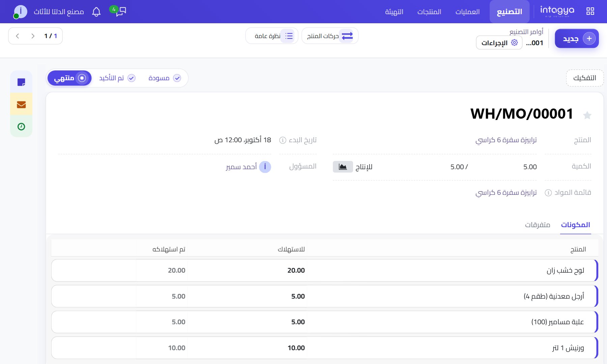This screenshot has width=607, height=364.
Task: Open the التهيئة configuration menu
Action: pyautogui.click(x=394, y=12)
